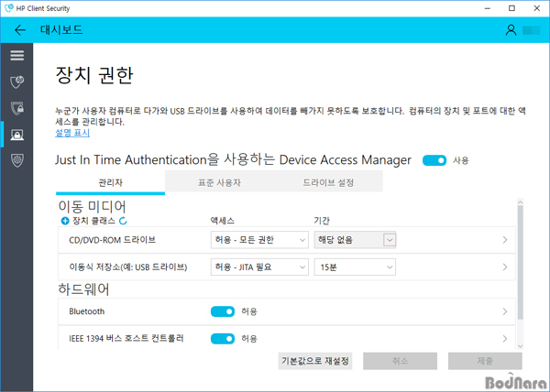Click the Bluetooth row label
The height and width of the screenshot is (392, 550).
87,311
